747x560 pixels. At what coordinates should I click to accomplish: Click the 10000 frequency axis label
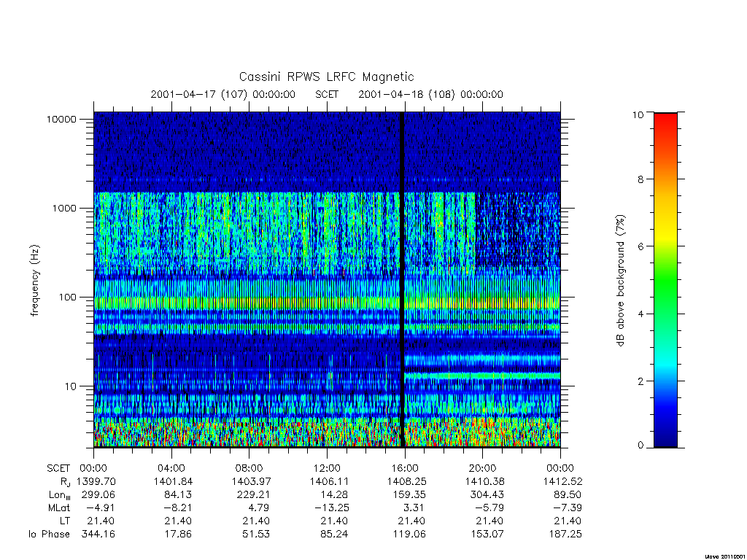[x=61, y=119]
